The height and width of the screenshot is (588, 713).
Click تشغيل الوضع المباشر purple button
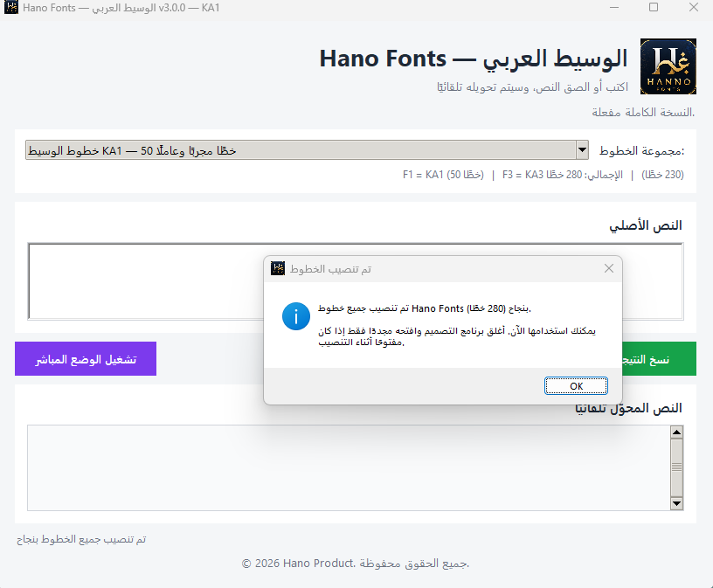(86, 359)
